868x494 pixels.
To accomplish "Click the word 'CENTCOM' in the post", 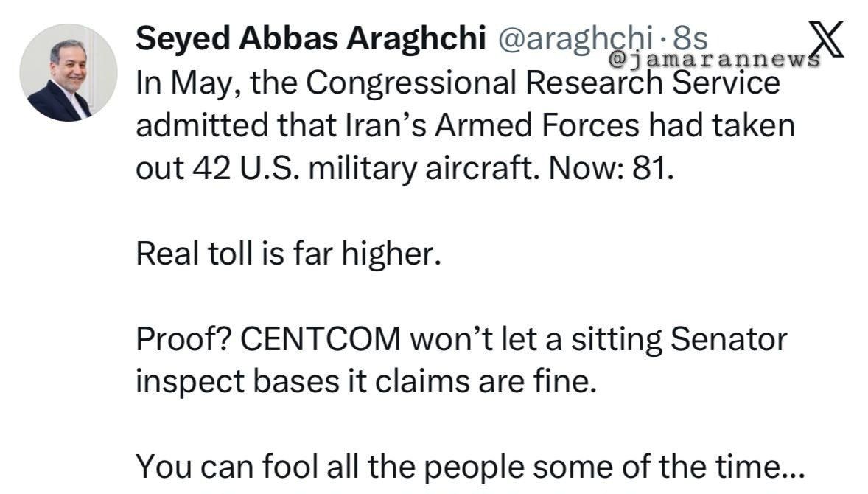I will 321,339.
